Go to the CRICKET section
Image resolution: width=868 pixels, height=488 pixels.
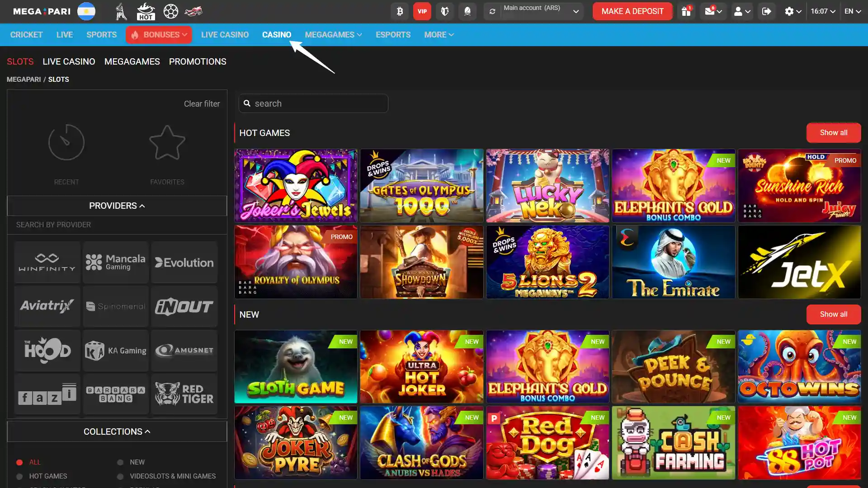pyautogui.click(x=26, y=35)
